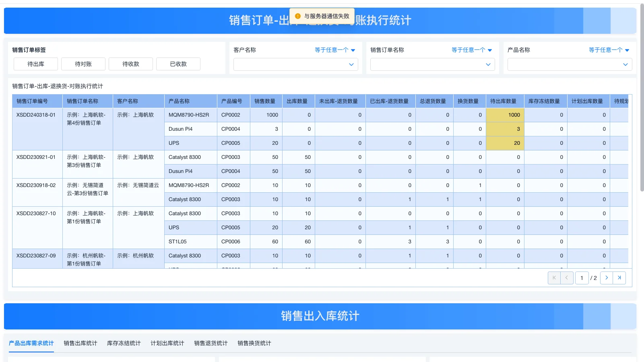The width and height of the screenshot is (644, 362).
Task: Click the 总退货数量 column header
Action: [x=434, y=101]
